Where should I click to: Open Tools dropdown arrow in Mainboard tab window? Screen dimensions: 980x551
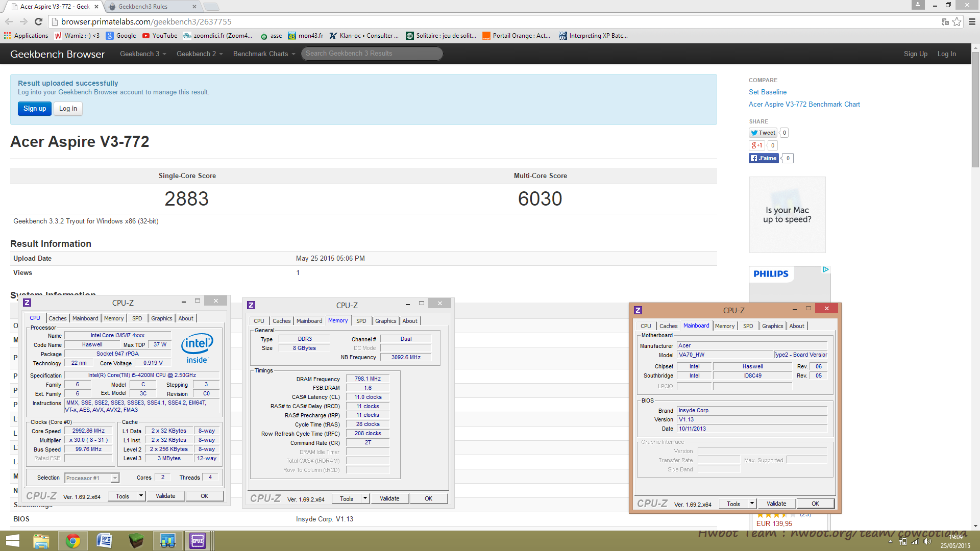point(752,504)
